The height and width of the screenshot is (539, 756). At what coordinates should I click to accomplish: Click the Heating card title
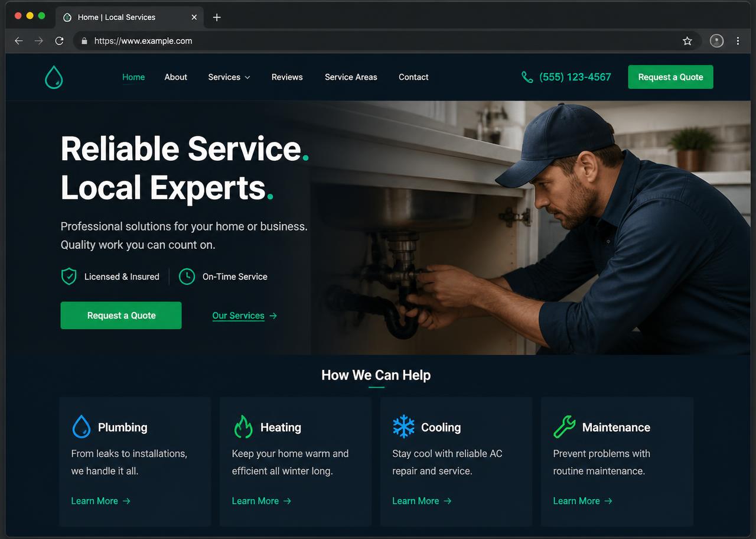281,427
